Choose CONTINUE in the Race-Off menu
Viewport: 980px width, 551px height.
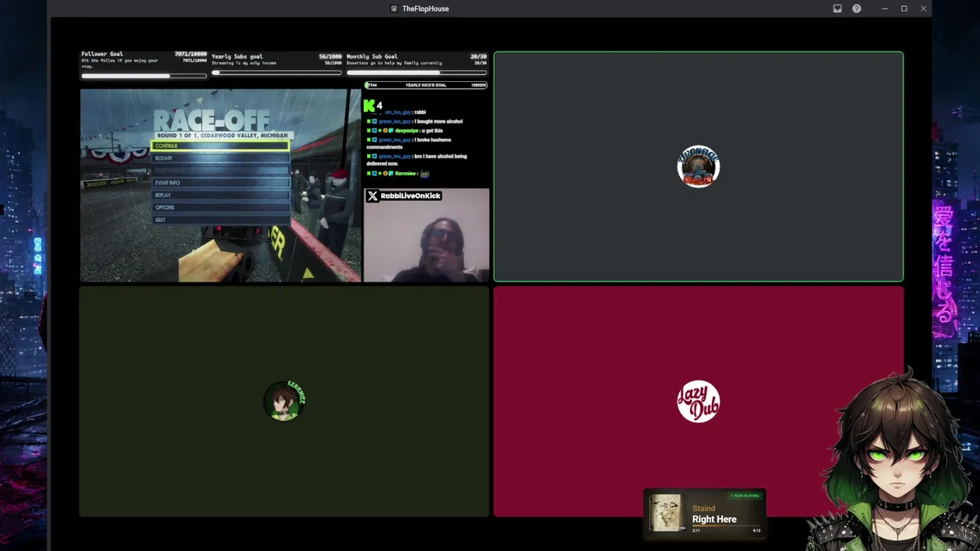pyautogui.click(x=220, y=145)
